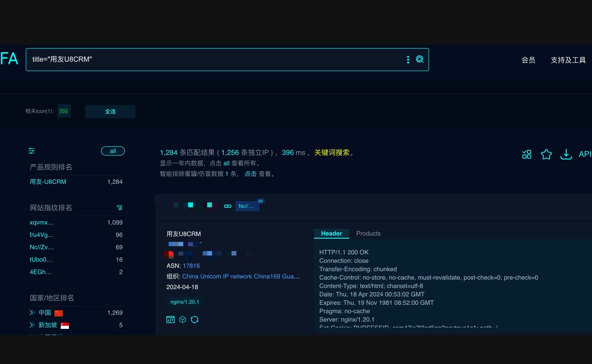Click the cube product icon on the result card
The image size is (592, 364).
pyautogui.click(x=182, y=319)
